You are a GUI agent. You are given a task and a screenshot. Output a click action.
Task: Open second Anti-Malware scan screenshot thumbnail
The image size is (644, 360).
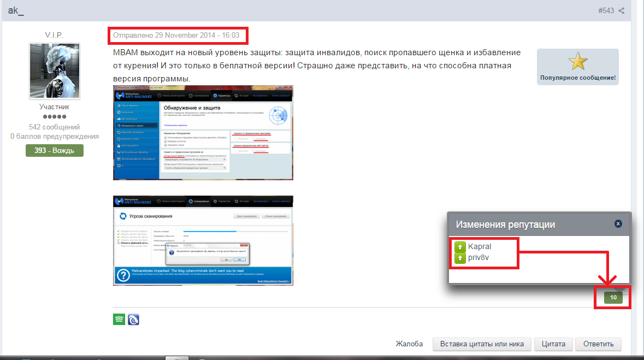coord(203,240)
